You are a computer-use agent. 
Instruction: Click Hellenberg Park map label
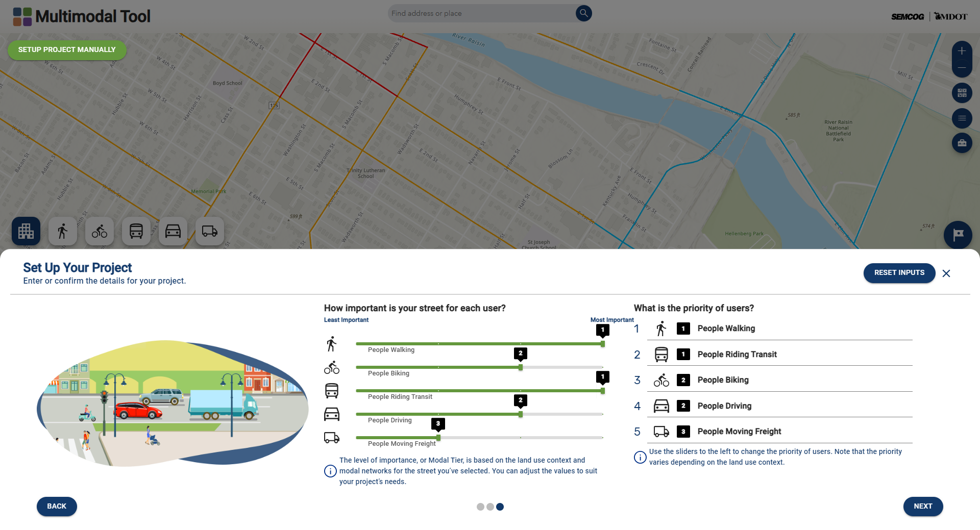744,234
